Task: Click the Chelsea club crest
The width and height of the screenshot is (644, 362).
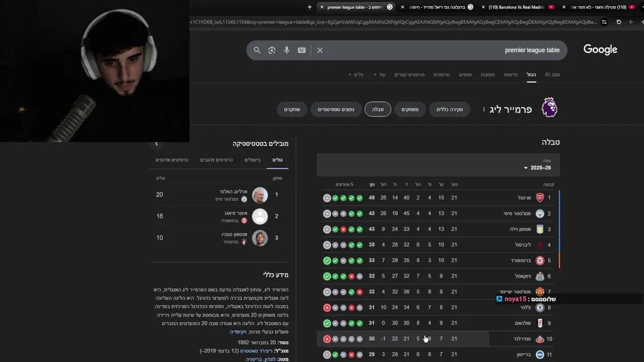Action: [x=540, y=307]
